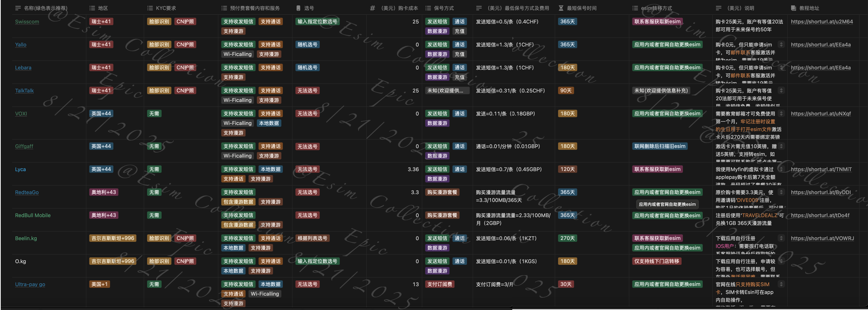Screen dimensions: 868x310
Task: Click the 仅支持线下门店转移 tag
Action: point(657,261)
